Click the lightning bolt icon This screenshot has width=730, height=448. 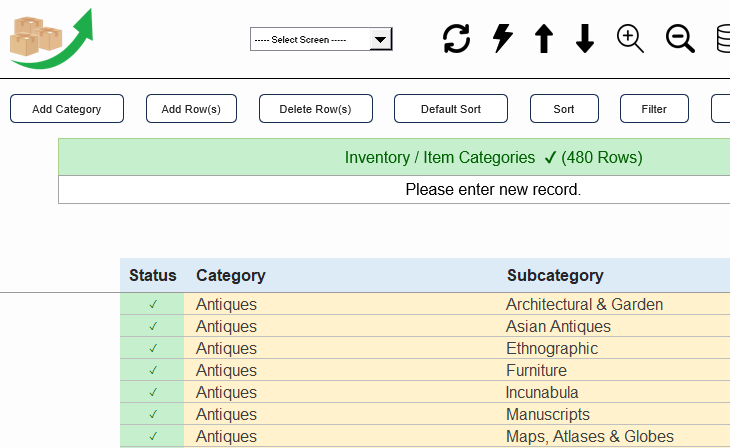[503, 39]
